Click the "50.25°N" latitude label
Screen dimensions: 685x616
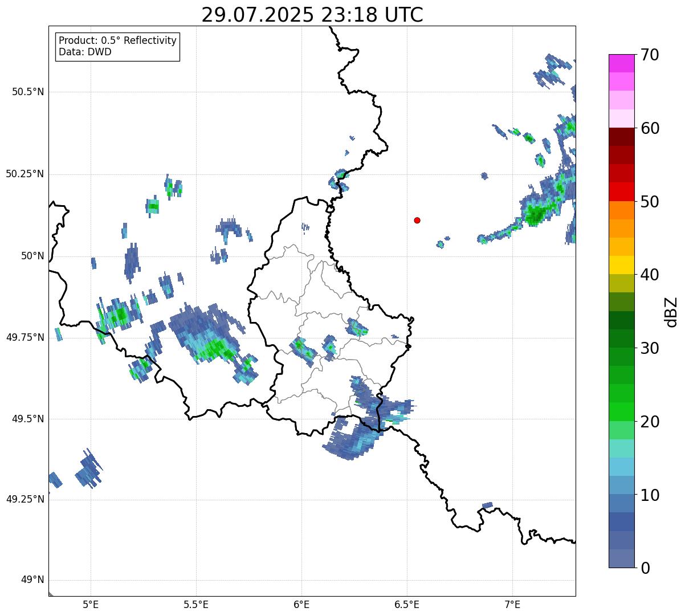click(25, 174)
